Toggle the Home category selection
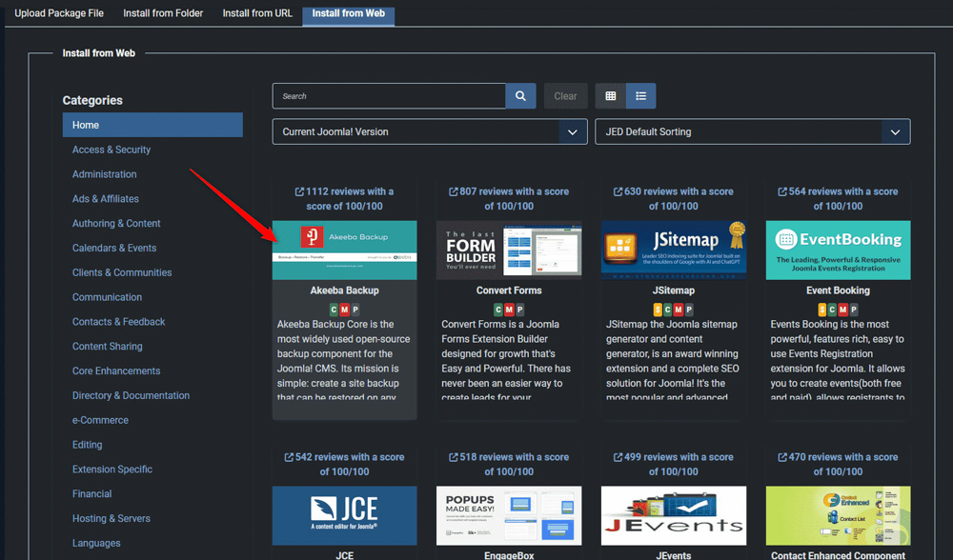The image size is (953, 560). 152,125
